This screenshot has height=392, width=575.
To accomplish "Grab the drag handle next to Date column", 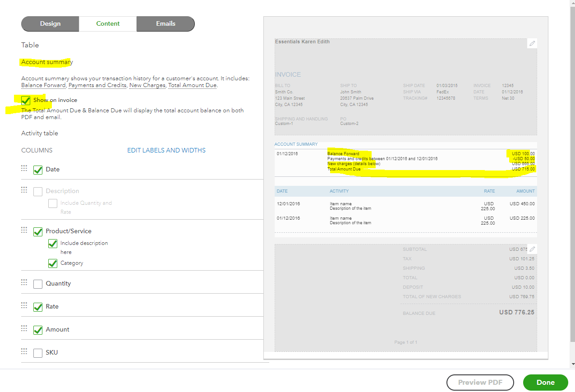I will [x=24, y=168].
